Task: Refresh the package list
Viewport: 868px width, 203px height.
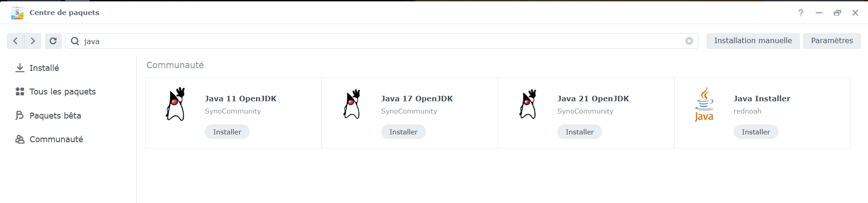Action: tap(53, 41)
